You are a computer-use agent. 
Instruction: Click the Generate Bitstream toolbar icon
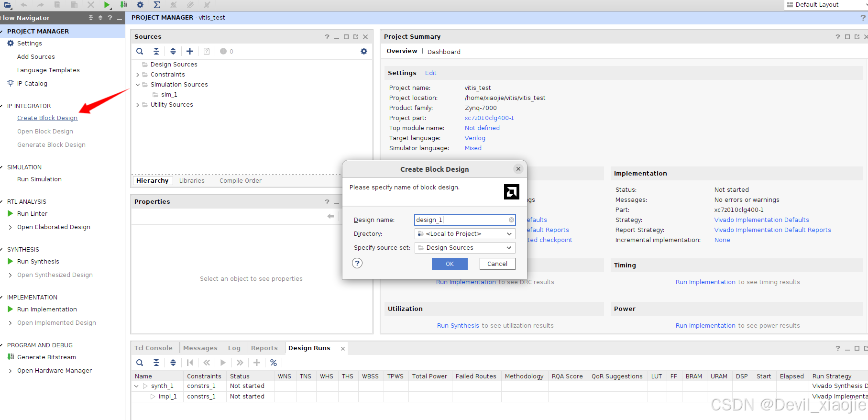(123, 5)
